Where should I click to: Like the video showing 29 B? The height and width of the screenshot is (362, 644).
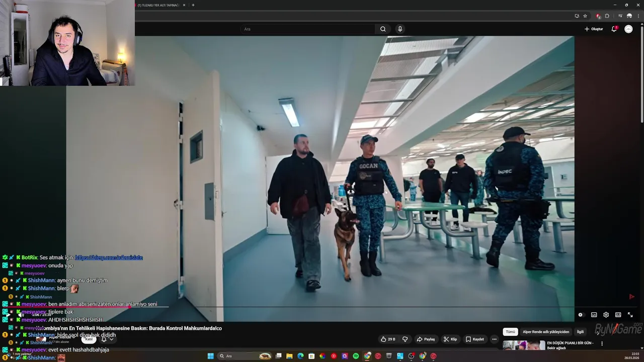(x=388, y=339)
